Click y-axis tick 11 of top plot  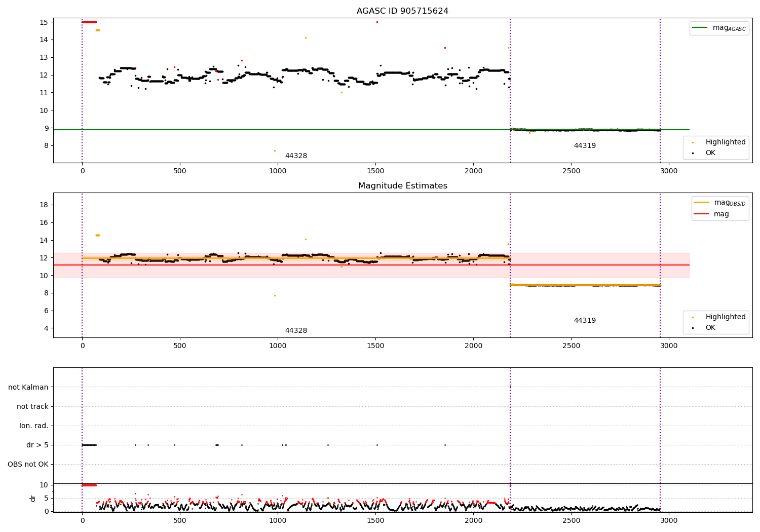pyautogui.click(x=44, y=93)
